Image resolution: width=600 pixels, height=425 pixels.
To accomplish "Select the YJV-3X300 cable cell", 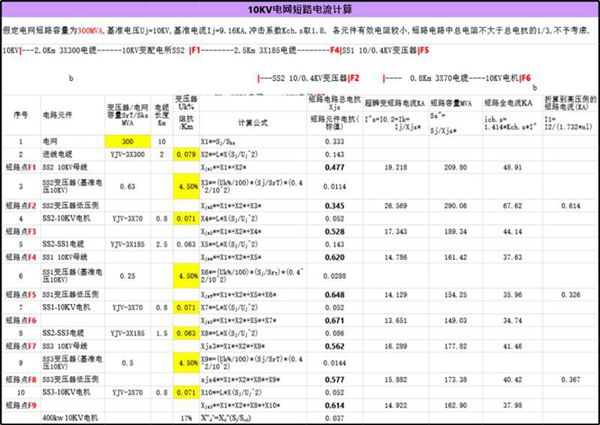I will point(127,155).
